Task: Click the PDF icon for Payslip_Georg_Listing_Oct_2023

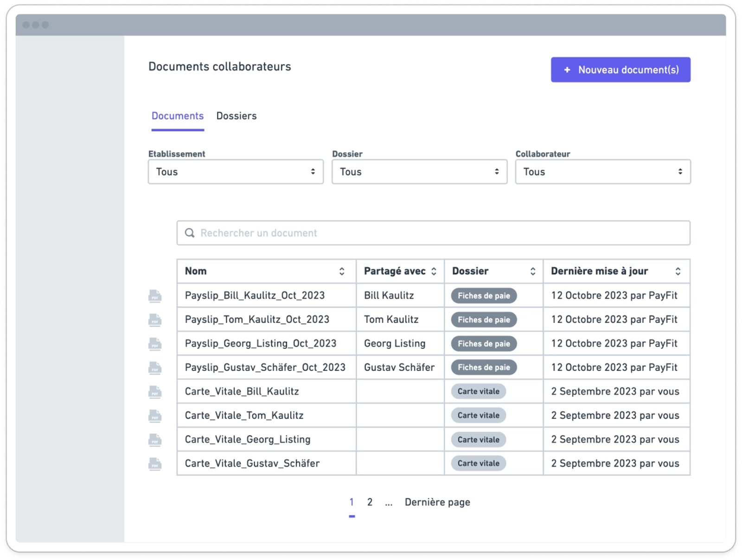Action: click(155, 344)
